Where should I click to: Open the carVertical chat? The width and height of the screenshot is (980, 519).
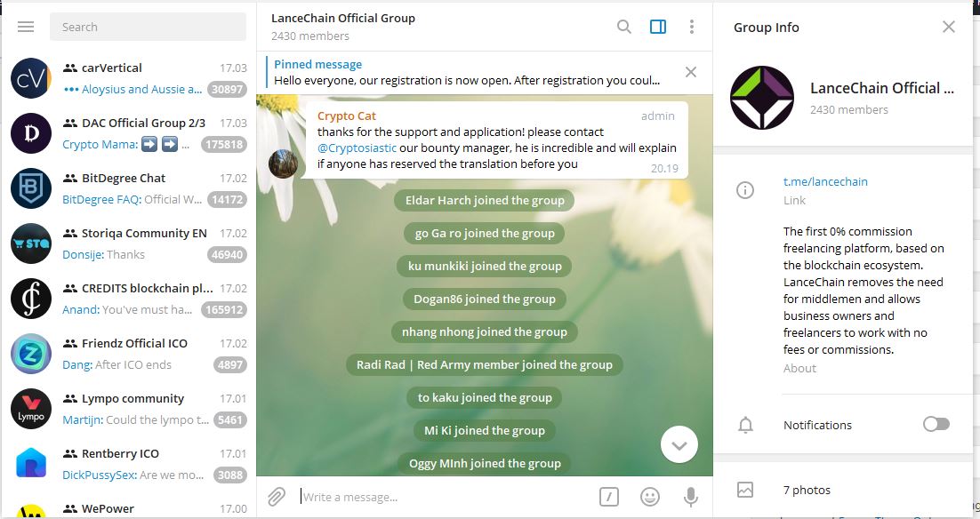(129, 78)
